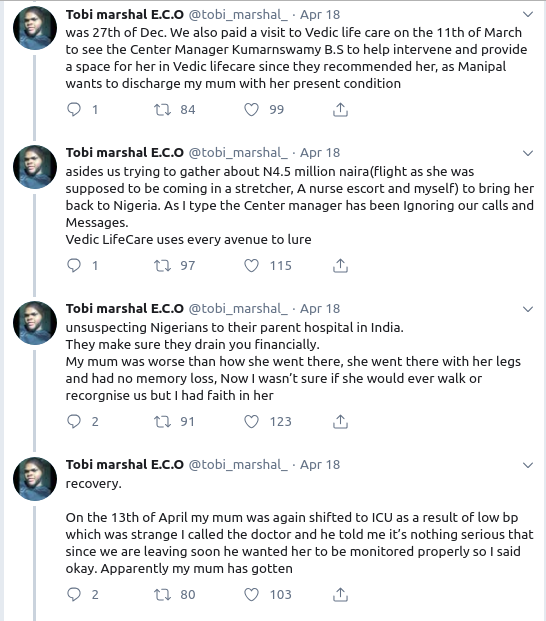546x621 pixels.
Task: Retweet the tweet with 97 retweets
Action: (x=162, y=265)
